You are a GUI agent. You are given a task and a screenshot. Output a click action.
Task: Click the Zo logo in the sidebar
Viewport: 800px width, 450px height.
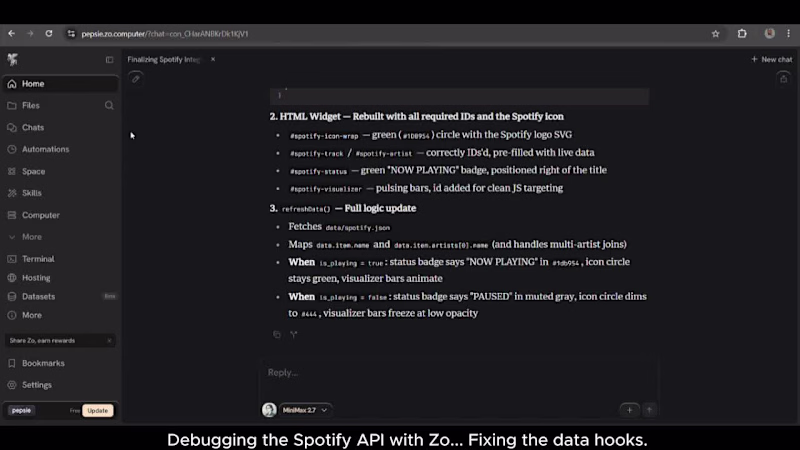[x=12, y=60]
